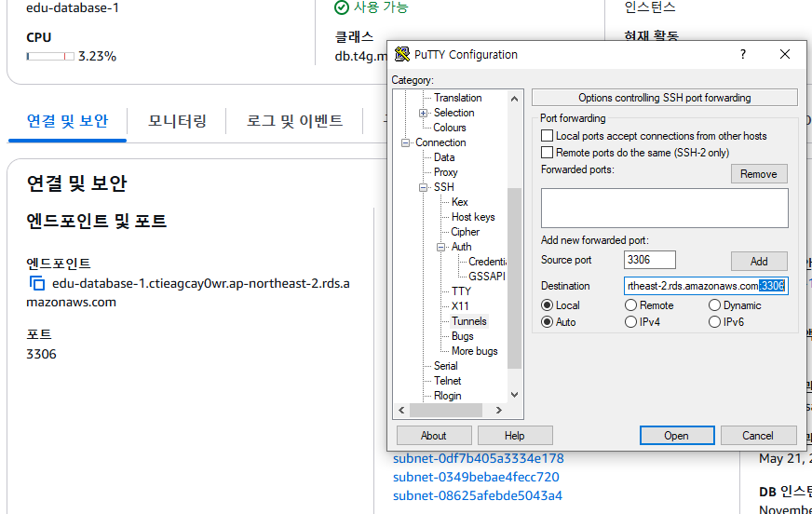Open the PuTTY help question mark
This screenshot has width=812, height=514.
[743, 54]
